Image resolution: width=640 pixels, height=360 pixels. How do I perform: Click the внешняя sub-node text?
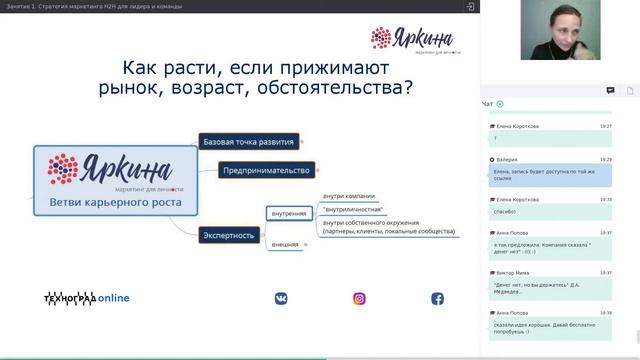coord(285,244)
